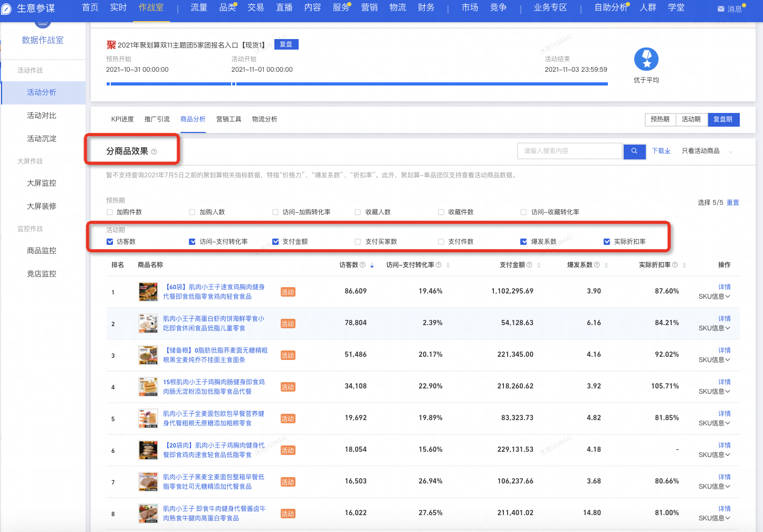Uncheck the 支付金额 checkbox
This screenshot has height=532, width=763.
coord(275,242)
